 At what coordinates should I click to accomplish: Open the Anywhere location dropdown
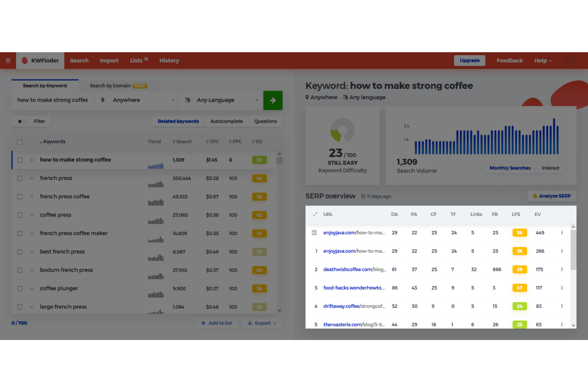click(x=137, y=100)
